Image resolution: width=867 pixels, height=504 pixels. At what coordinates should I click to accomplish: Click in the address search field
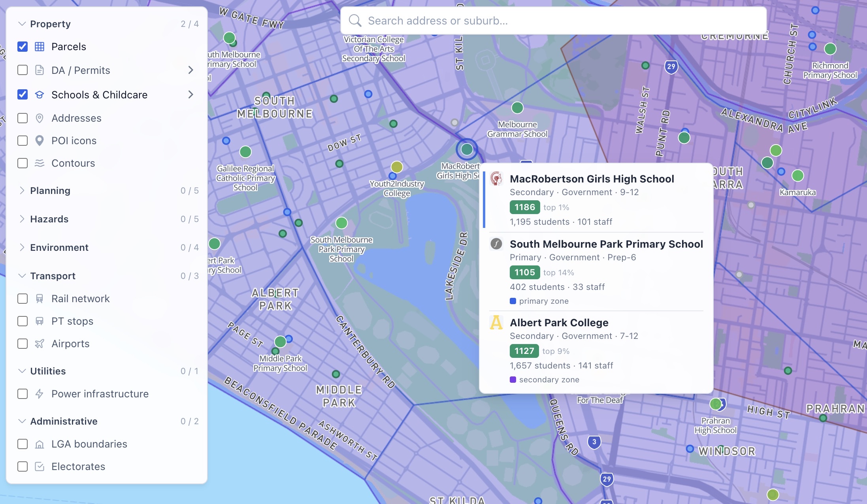coord(553,21)
